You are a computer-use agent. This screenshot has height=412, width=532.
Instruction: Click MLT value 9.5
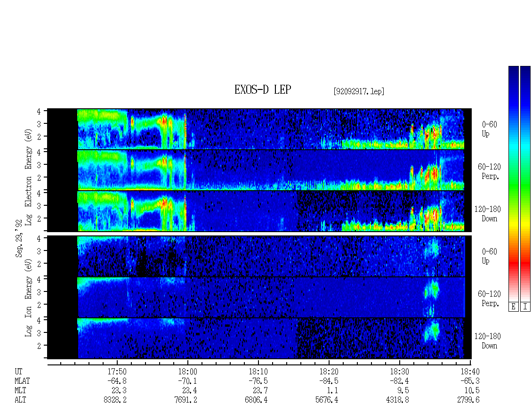tap(403, 391)
